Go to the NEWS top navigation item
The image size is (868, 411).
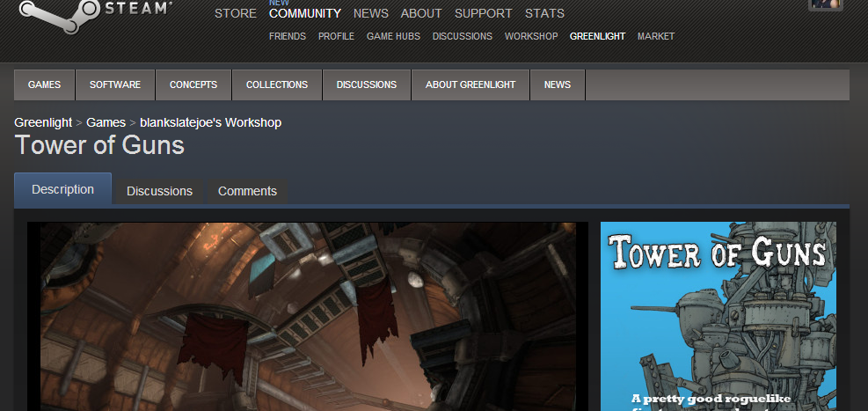tap(371, 13)
